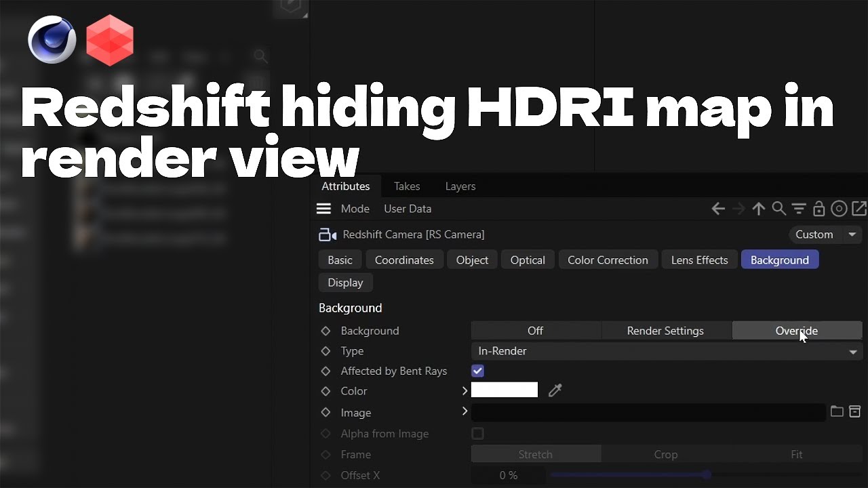Screen dimensions: 868x488
Task: Set Background to Override
Action: click(797, 331)
